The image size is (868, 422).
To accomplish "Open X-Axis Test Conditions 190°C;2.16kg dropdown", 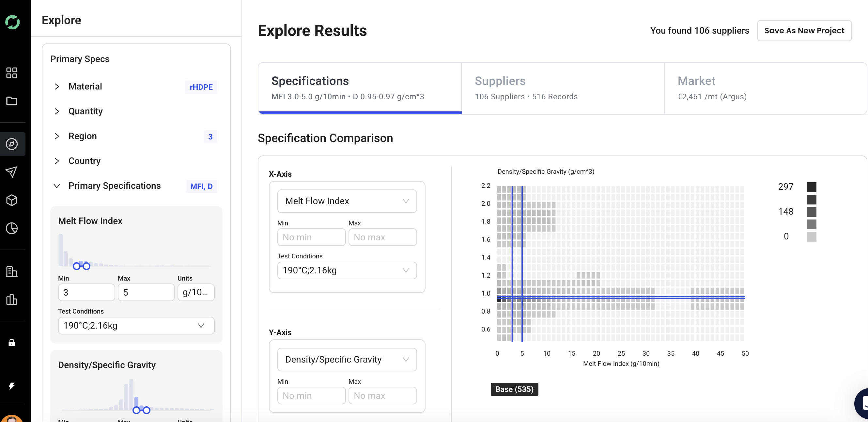I will tap(347, 270).
